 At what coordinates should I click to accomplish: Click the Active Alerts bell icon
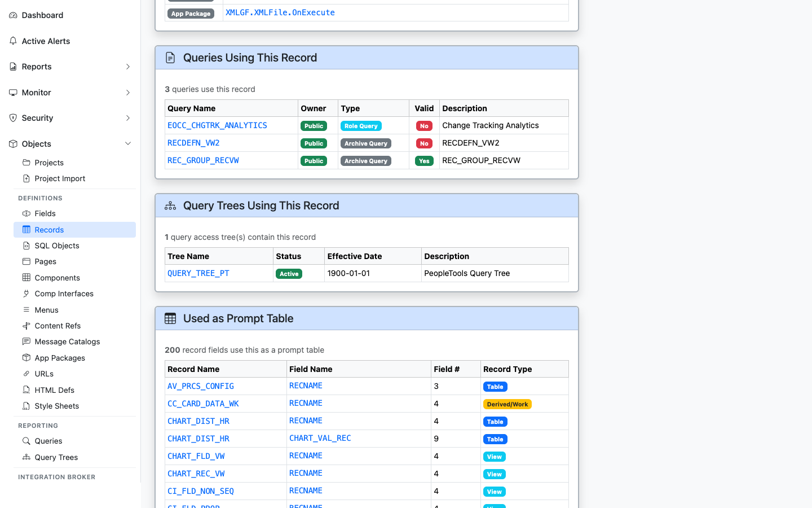[13, 41]
